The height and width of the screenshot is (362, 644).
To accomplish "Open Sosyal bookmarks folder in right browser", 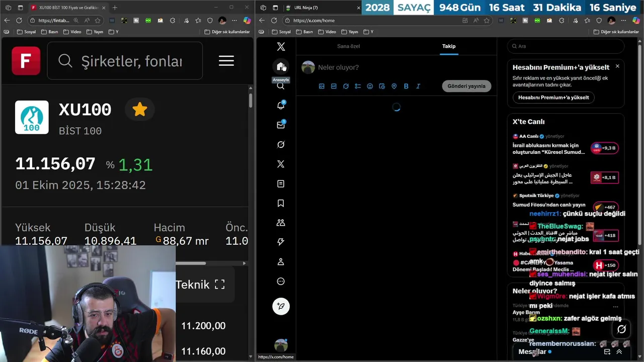I will [281, 32].
